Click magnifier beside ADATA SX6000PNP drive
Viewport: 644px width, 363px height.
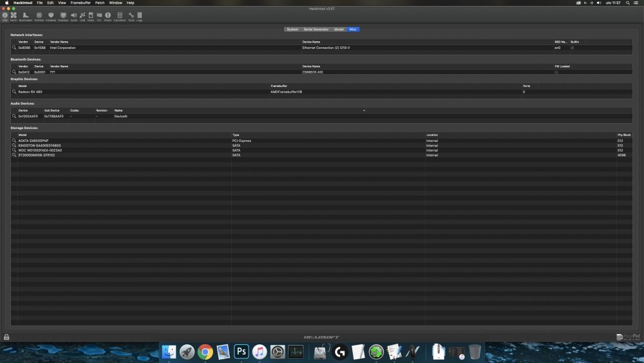(x=14, y=141)
